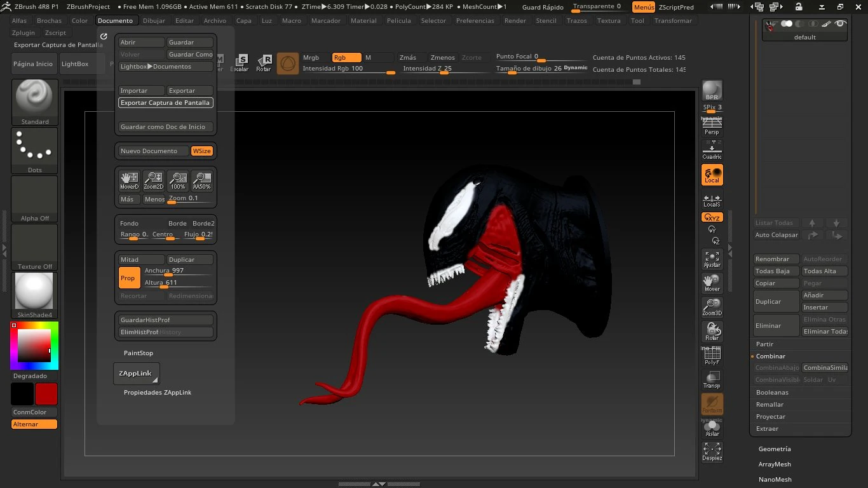The image size is (868, 488).
Task: Toggle polypaint brush icon on default subtool
Action: click(x=826, y=24)
